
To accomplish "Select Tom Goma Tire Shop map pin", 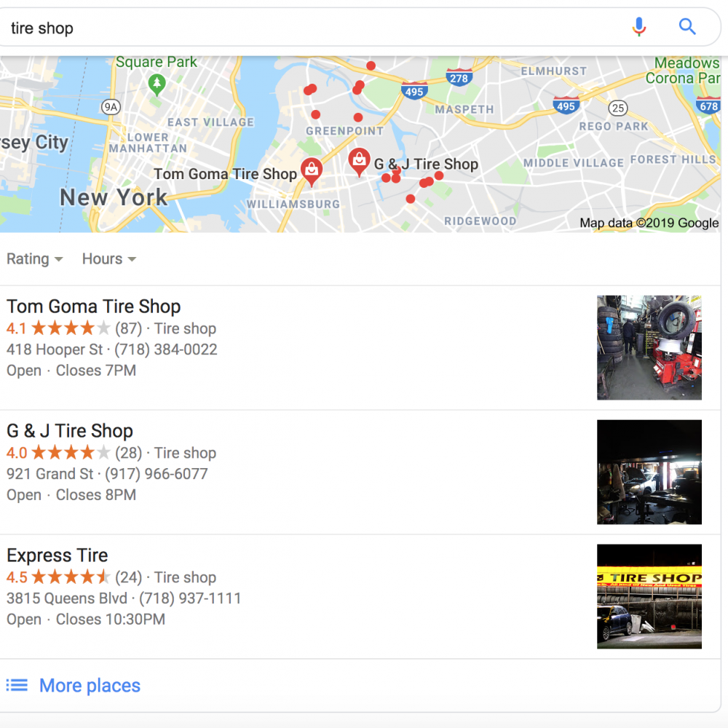I will [x=312, y=172].
